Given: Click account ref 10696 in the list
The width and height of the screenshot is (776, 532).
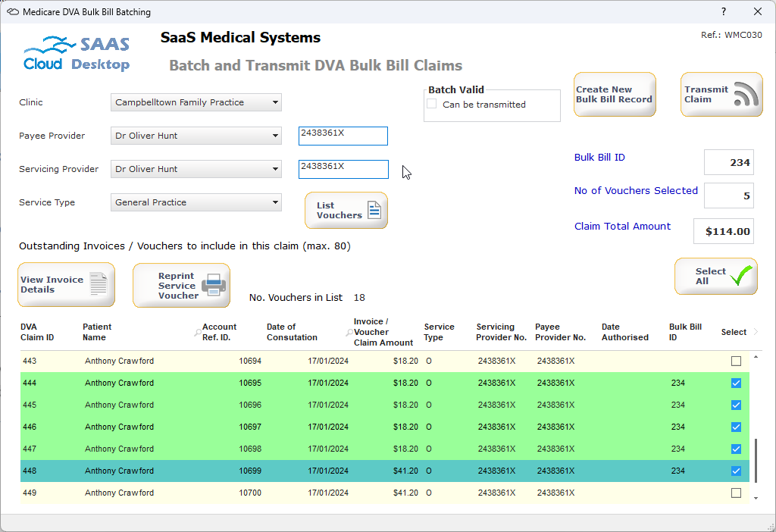Looking at the screenshot, I should pyautogui.click(x=250, y=405).
